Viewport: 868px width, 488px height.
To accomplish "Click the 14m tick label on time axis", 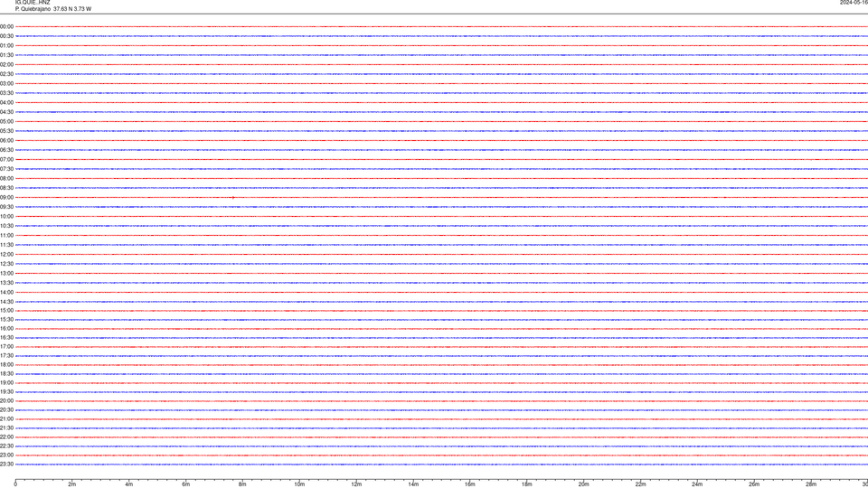I will (x=413, y=484).
